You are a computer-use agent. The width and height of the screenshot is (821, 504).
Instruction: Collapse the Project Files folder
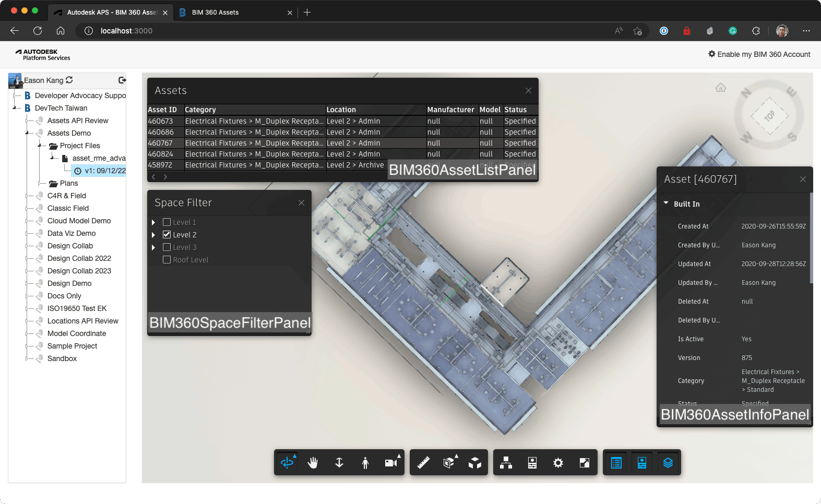[40, 146]
